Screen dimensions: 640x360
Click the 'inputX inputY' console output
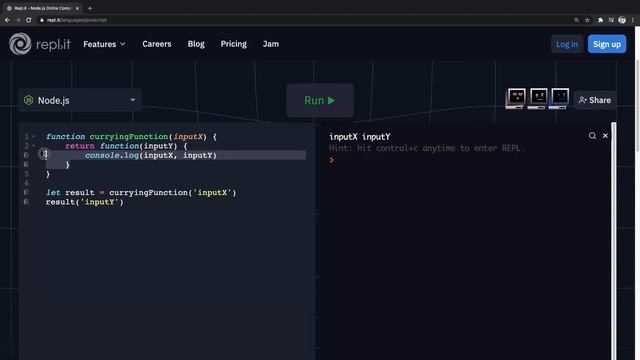pyautogui.click(x=360, y=137)
